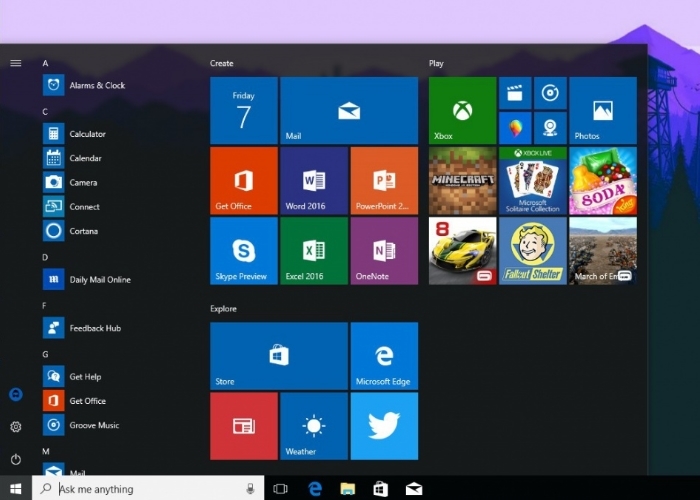The width and height of the screenshot is (700, 500).
Task: Click the Explore group heading
Action: tap(224, 309)
